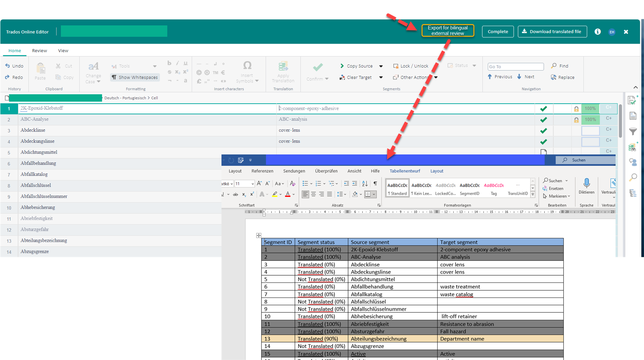
Task: Open the Insert Symbols omega icon
Action: coord(247,65)
